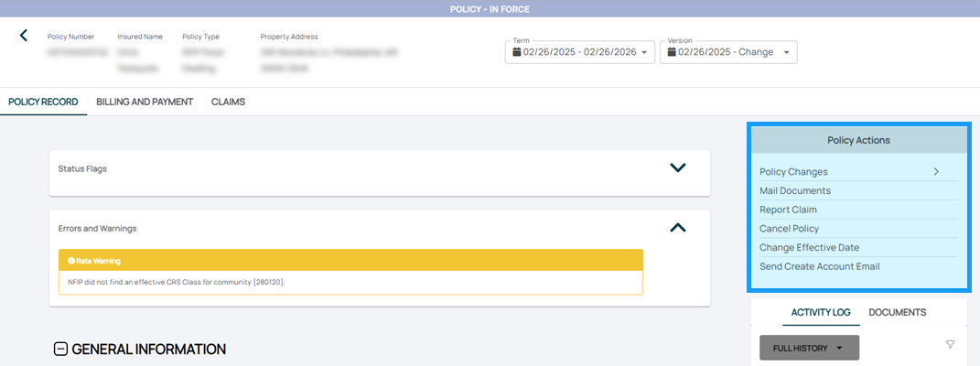Switch to the Documents tab
The width and height of the screenshot is (980, 366).
897,312
